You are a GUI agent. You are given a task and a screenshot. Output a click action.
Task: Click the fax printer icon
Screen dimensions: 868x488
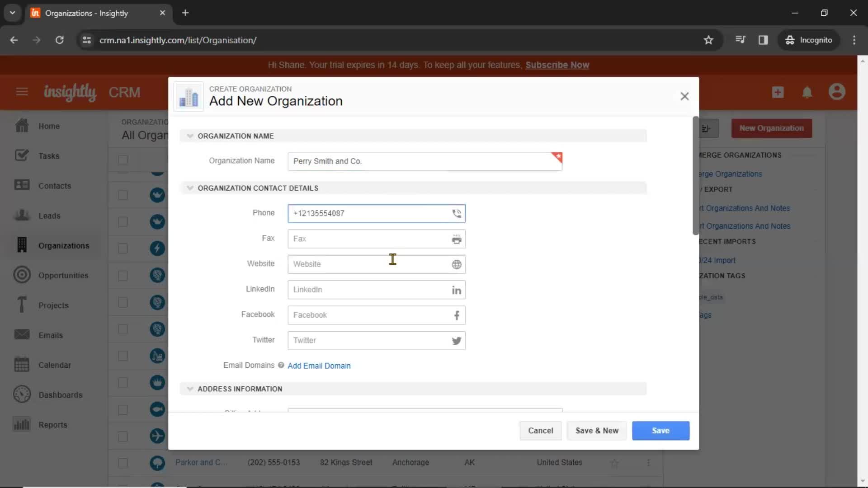[457, 238]
